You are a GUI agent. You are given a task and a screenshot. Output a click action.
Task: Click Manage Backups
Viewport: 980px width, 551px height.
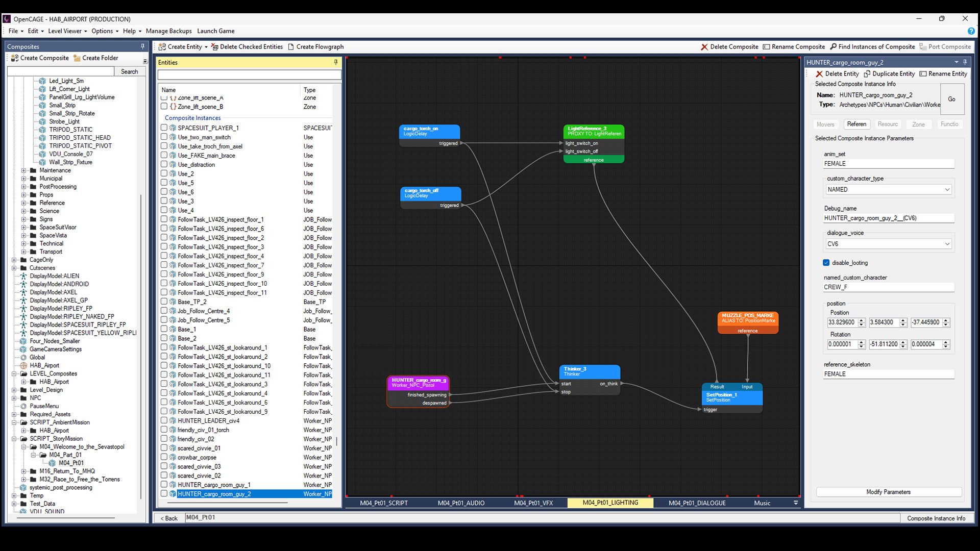[x=169, y=31]
